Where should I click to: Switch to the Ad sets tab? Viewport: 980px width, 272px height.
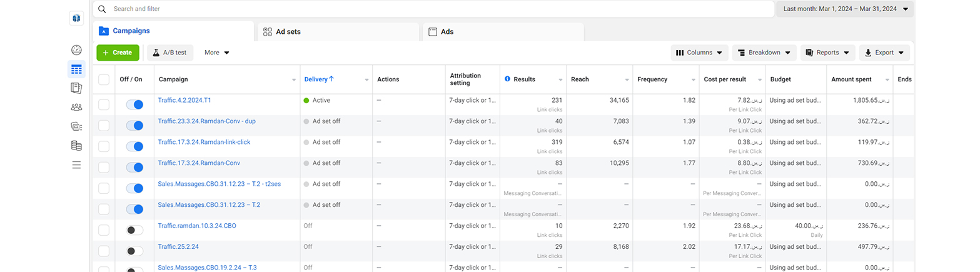click(x=338, y=32)
